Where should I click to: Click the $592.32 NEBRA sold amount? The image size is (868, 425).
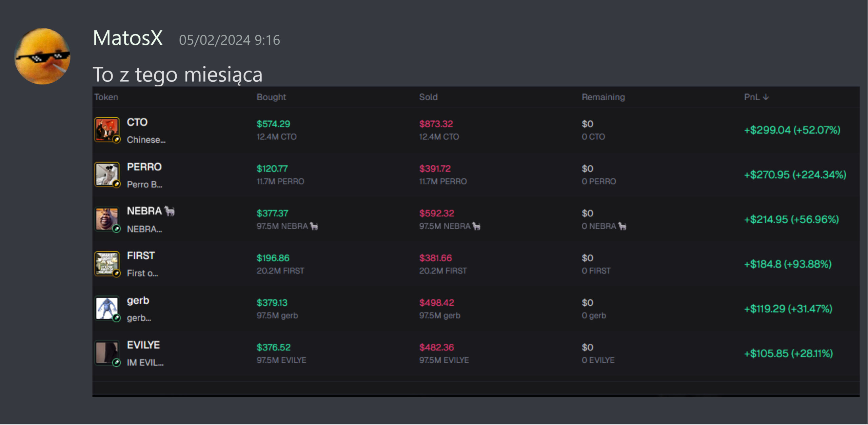[x=436, y=213]
